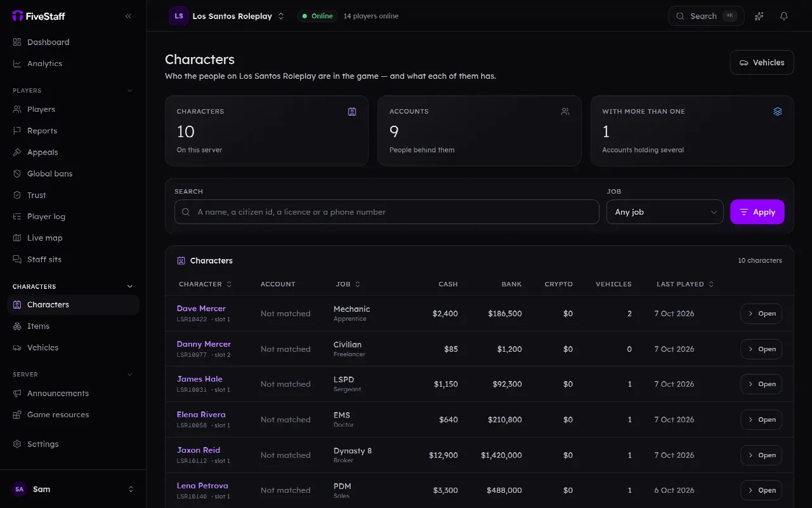Sort by LAST PLAYED column

tap(684, 284)
